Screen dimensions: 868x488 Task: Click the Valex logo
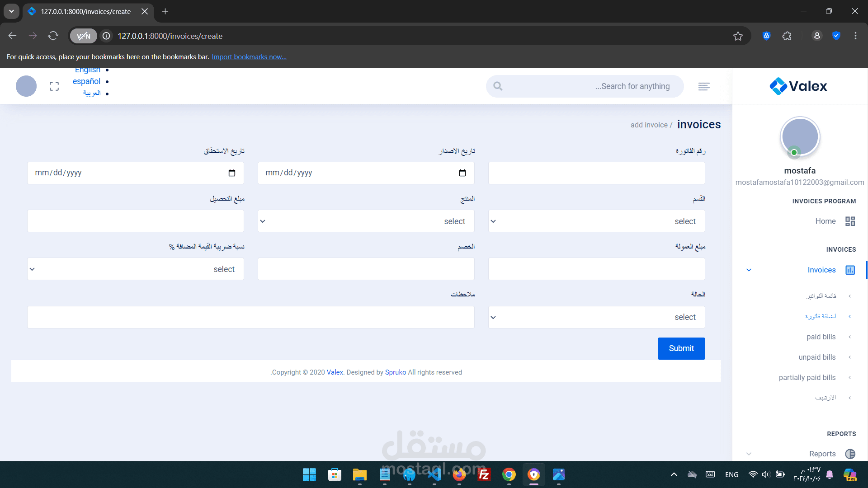coord(798,86)
